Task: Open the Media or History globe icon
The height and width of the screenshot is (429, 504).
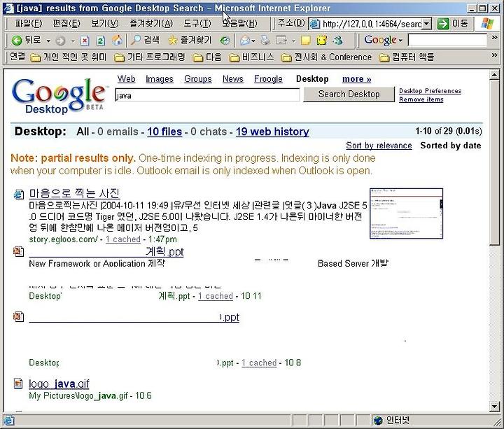Action: (225, 41)
